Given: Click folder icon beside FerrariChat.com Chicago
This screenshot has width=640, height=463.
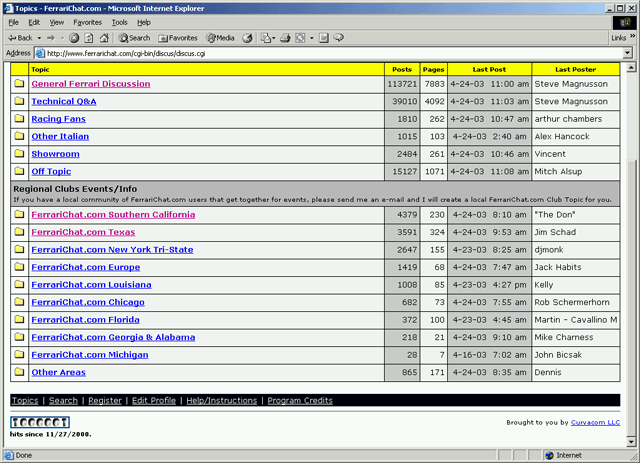Looking at the screenshot, I should click(x=19, y=302).
